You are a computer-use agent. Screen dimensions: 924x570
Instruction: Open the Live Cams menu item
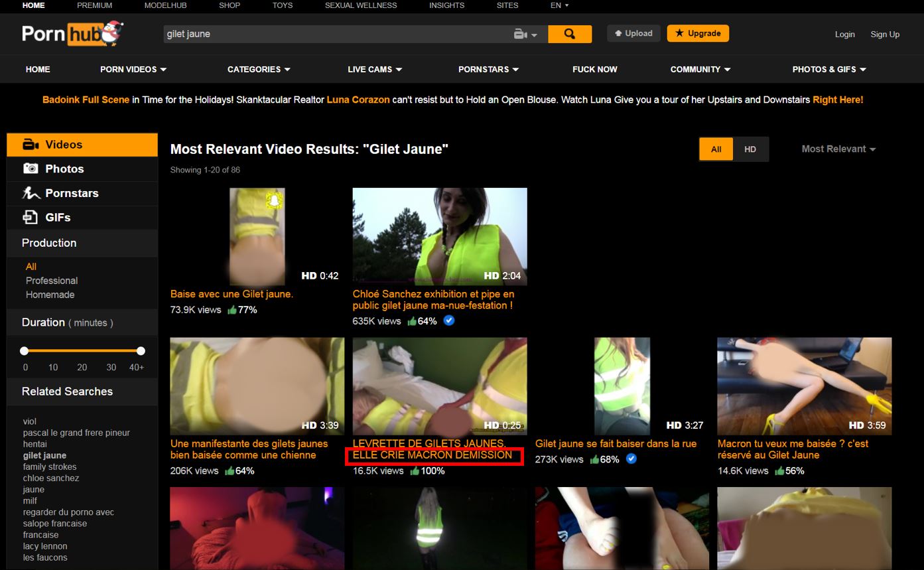(x=375, y=70)
